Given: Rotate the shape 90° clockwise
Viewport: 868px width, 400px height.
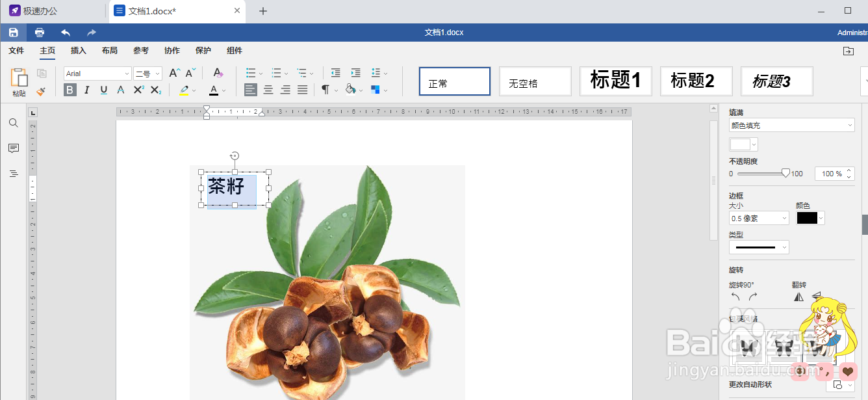Looking at the screenshot, I should (753, 297).
